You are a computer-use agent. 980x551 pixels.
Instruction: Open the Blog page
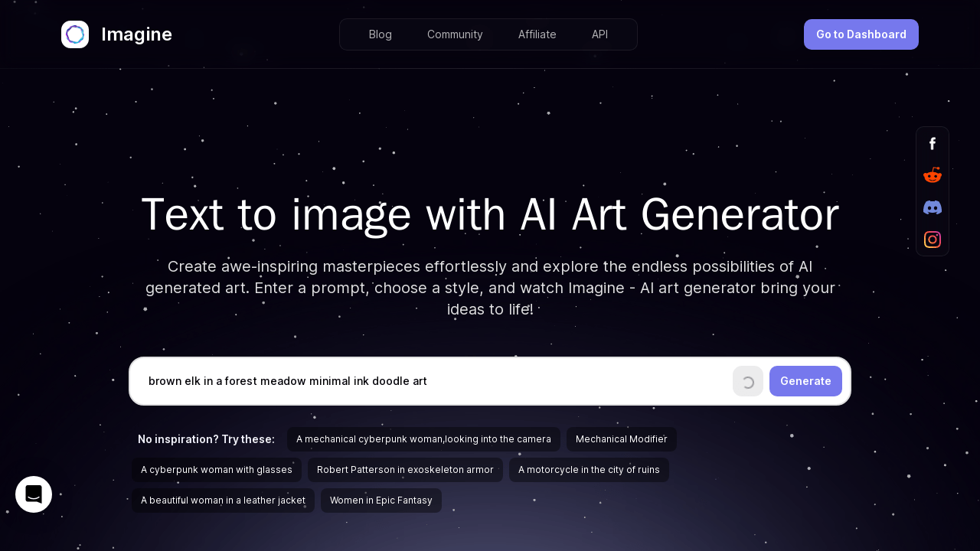[381, 34]
